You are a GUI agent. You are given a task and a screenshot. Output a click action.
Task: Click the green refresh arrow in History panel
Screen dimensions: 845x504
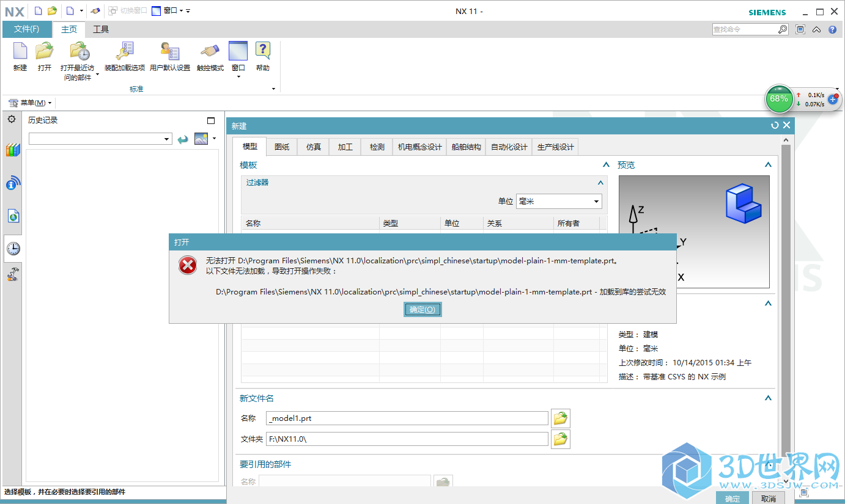click(183, 140)
